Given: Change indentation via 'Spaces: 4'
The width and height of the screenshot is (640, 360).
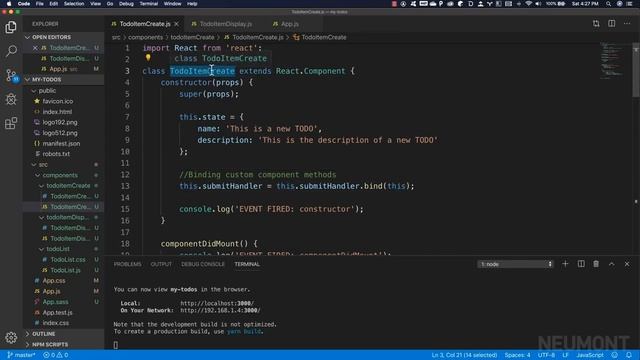Looking at the screenshot, I should (x=517, y=355).
